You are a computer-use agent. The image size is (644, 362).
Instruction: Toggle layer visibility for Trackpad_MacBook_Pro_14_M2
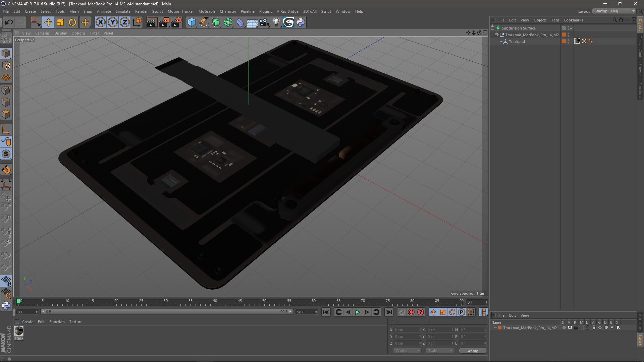[x=570, y=328]
